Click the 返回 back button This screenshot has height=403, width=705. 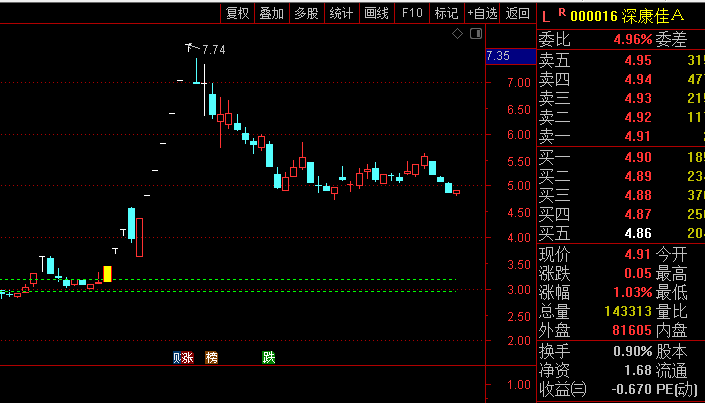tap(518, 13)
